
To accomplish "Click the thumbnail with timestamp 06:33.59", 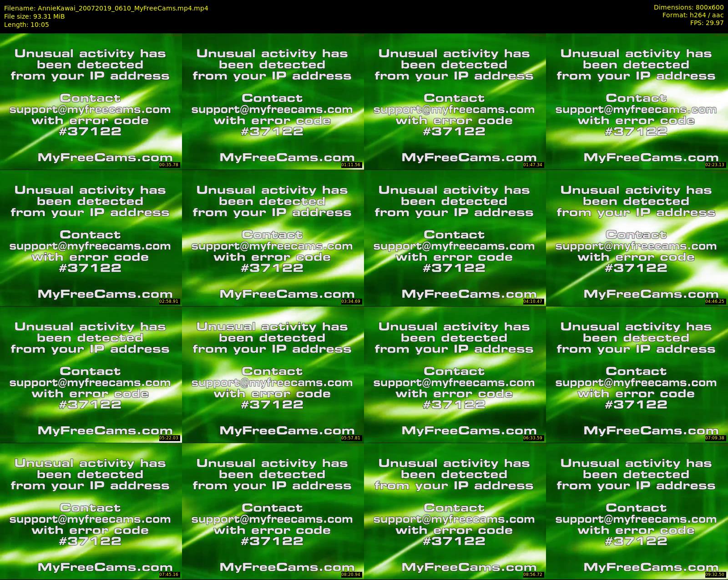I will tap(455, 374).
